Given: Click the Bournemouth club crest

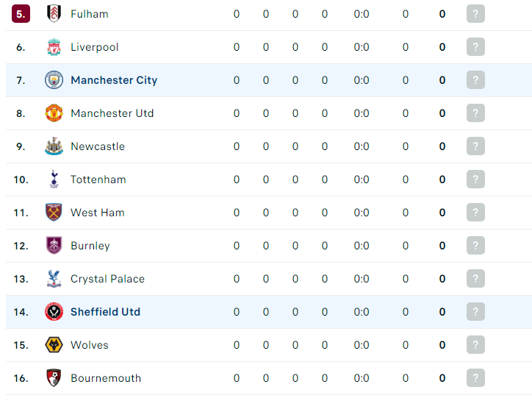Looking at the screenshot, I should [54, 378].
